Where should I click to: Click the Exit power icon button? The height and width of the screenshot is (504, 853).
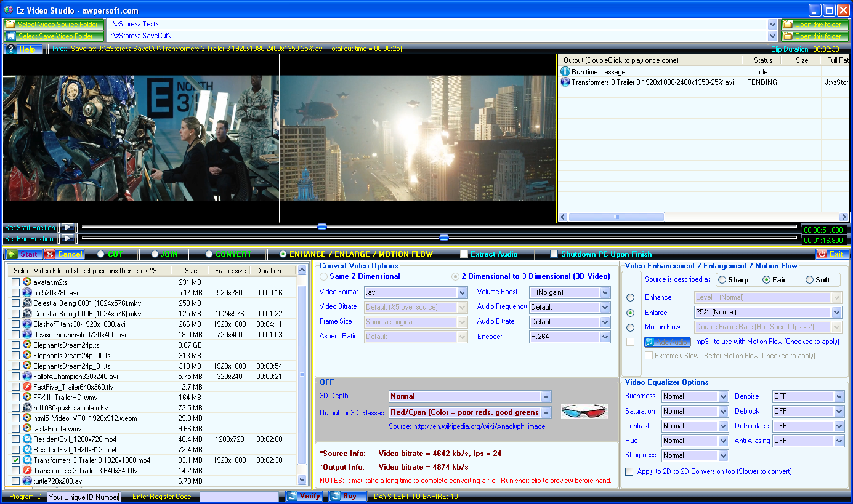tap(832, 254)
